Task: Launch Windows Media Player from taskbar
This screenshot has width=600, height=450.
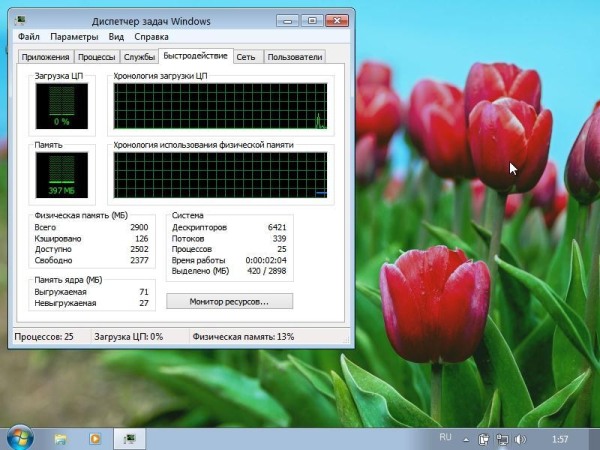Action: [95, 438]
